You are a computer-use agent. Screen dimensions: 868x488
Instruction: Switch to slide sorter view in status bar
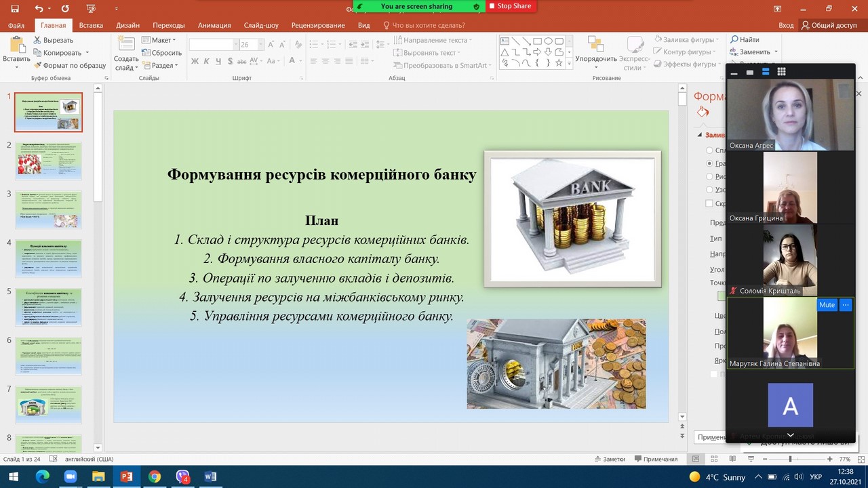715,459
